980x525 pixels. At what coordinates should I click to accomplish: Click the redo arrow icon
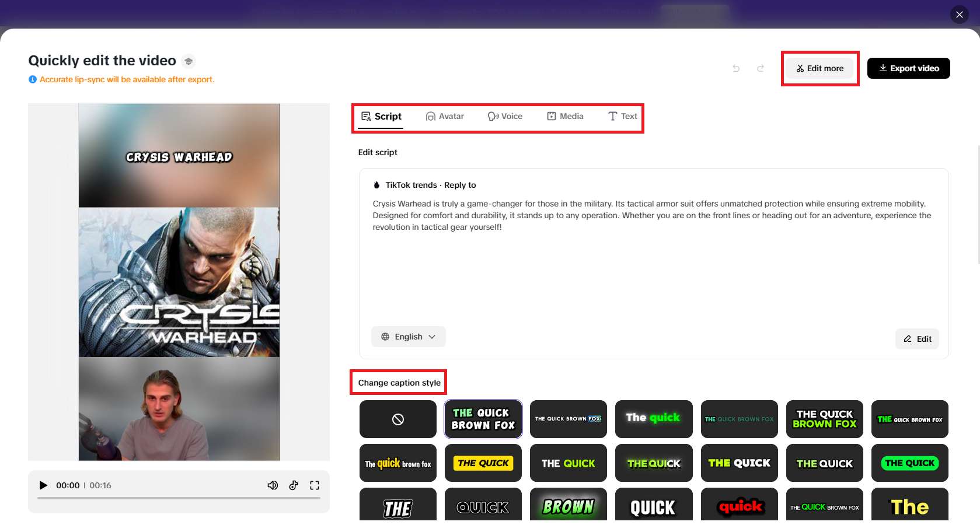point(761,68)
